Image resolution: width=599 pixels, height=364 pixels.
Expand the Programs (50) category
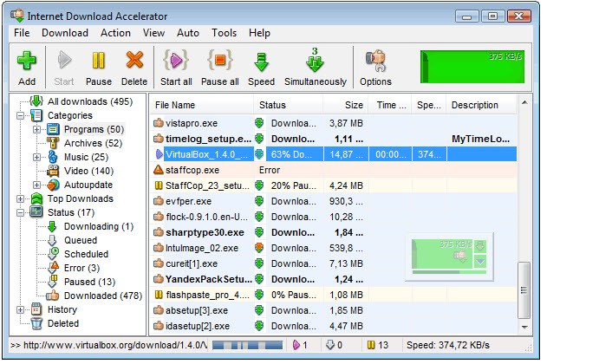[x=36, y=129]
